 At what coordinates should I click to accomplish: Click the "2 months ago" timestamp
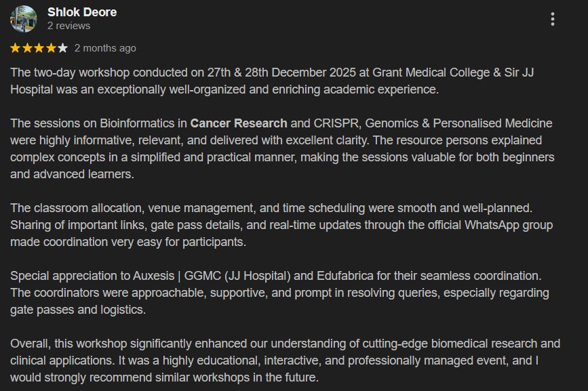tap(105, 48)
